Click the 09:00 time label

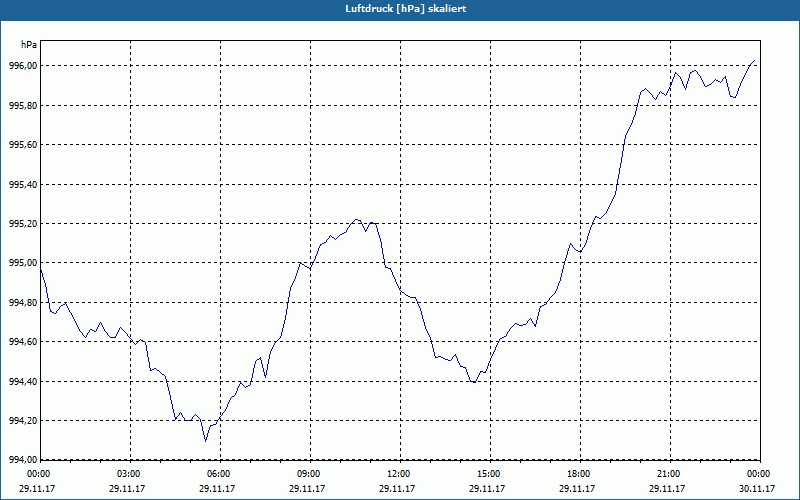pyautogui.click(x=309, y=474)
